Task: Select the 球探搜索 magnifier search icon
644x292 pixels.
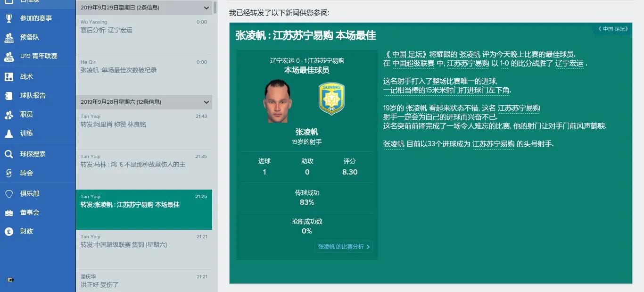Action: (8, 154)
